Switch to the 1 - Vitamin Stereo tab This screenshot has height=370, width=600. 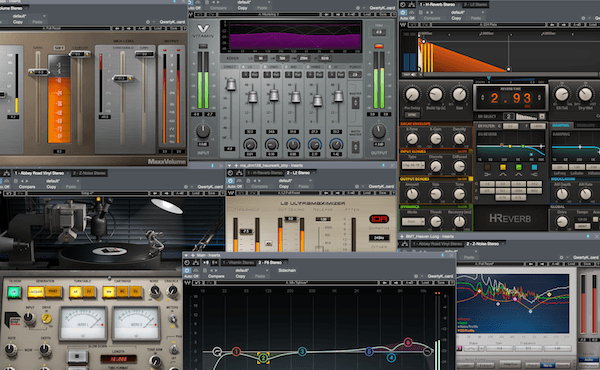point(238,262)
